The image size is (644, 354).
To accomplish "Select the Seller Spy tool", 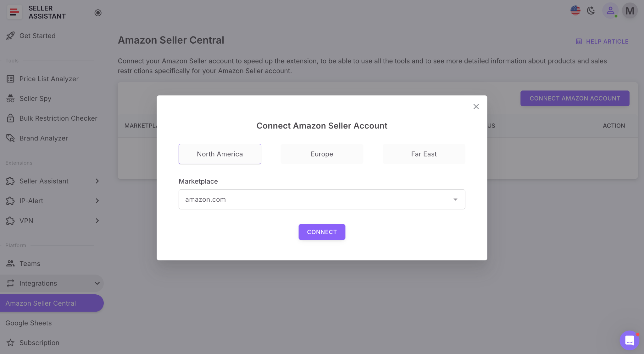I will (x=35, y=98).
